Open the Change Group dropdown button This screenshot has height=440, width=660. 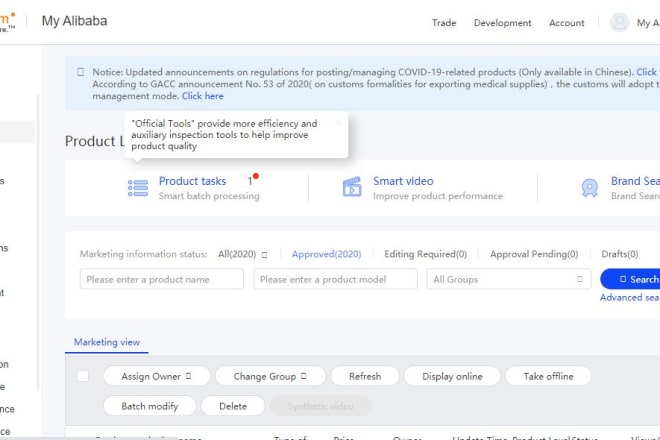tap(270, 376)
